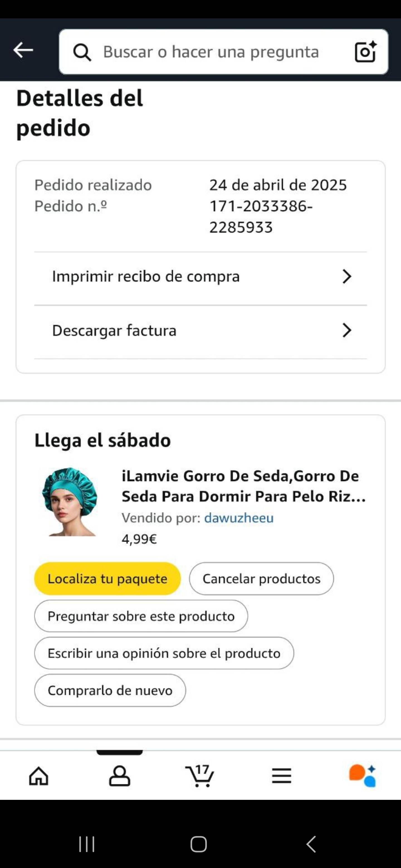Open seller link dawuzheeu
The height and width of the screenshot is (868, 401).
coord(239,518)
